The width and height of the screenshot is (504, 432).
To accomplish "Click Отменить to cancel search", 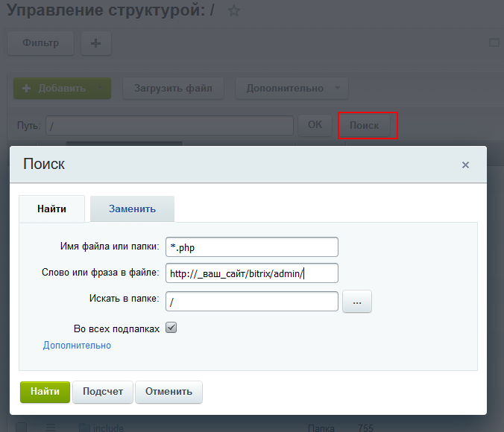I will coord(168,392).
